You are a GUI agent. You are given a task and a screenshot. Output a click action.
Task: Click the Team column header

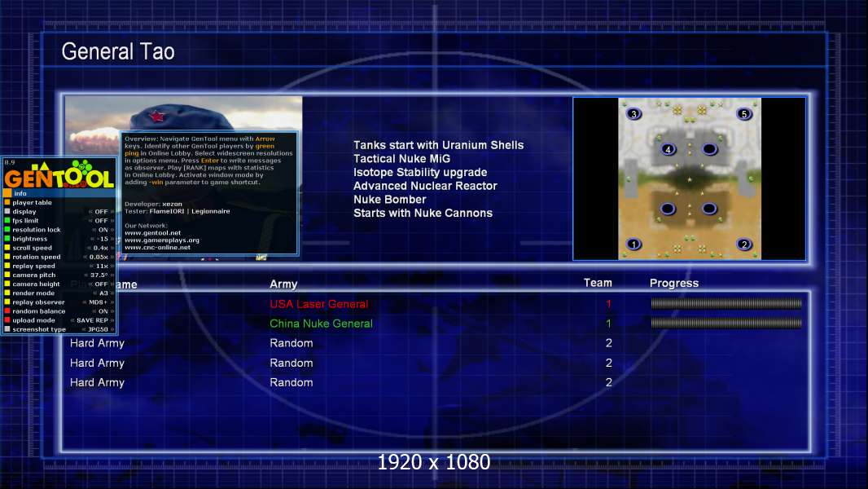pos(598,283)
